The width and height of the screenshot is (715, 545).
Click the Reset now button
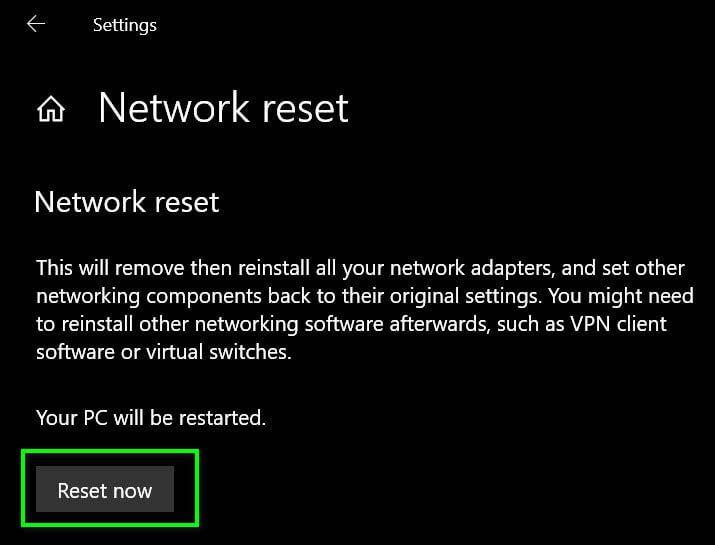coord(105,489)
